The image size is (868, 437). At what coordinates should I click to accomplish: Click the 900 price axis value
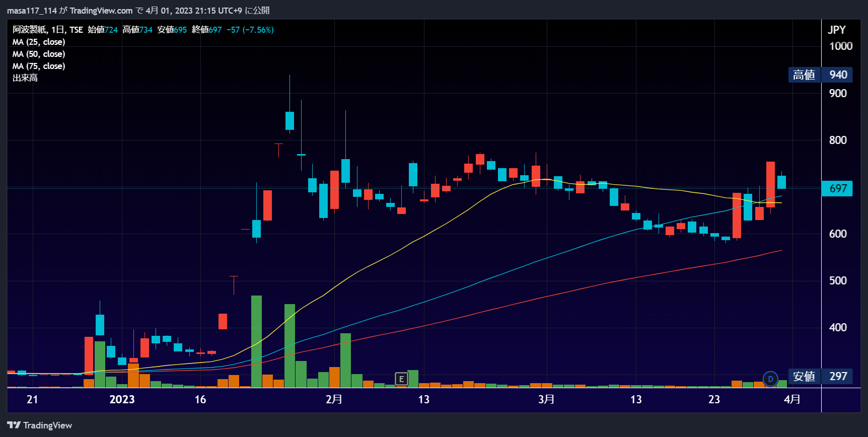tap(838, 93)
